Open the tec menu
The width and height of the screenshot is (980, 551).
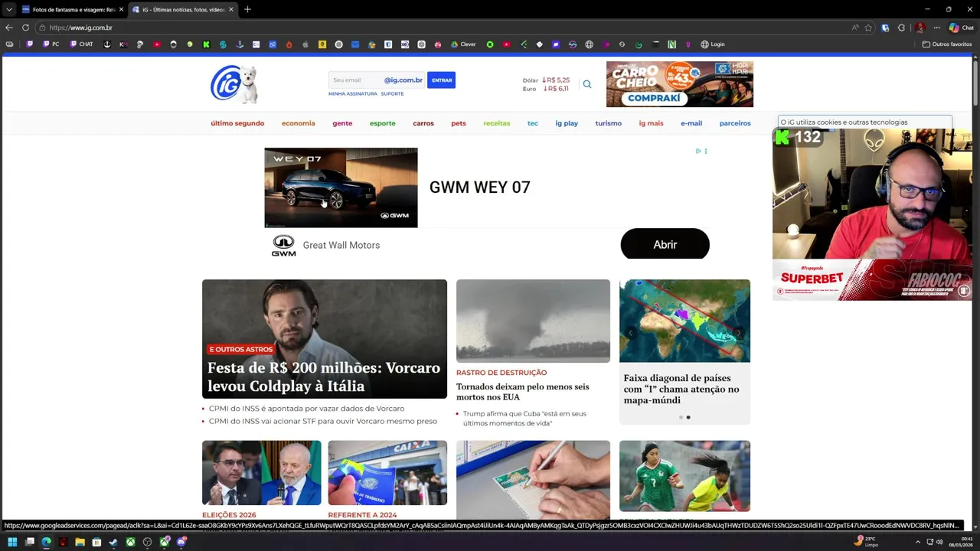(x=533, y=123)
